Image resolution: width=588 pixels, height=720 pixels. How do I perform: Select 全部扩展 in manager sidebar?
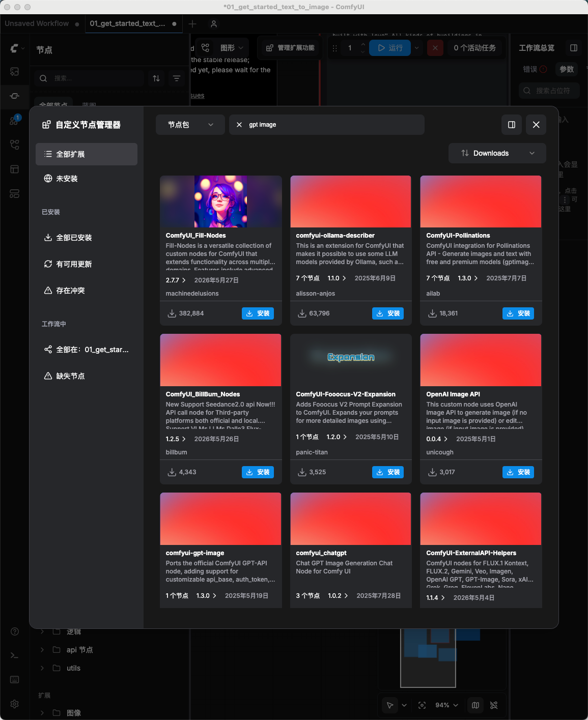coord(87,154)
